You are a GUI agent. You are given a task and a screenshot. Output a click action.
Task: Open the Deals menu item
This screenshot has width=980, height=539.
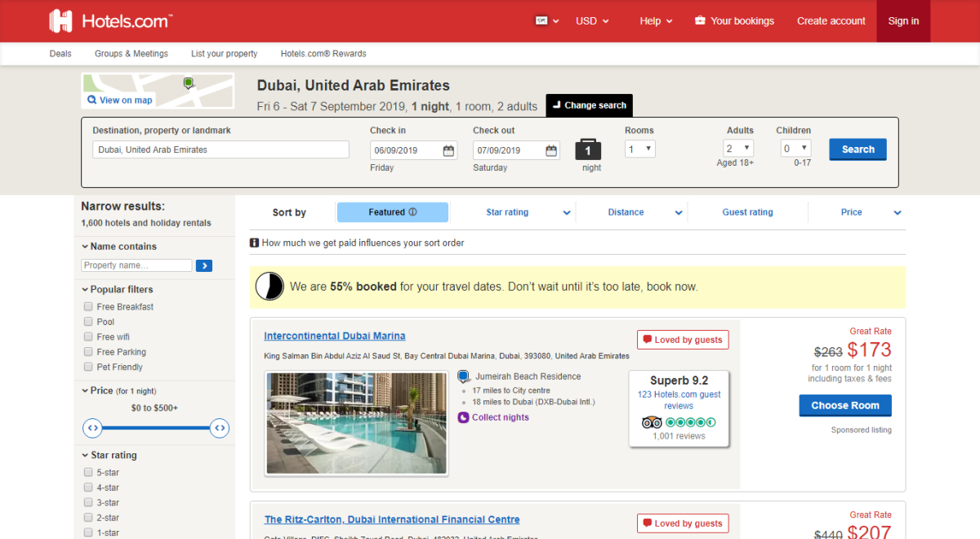pyautogui.click(x=60, y=54)
